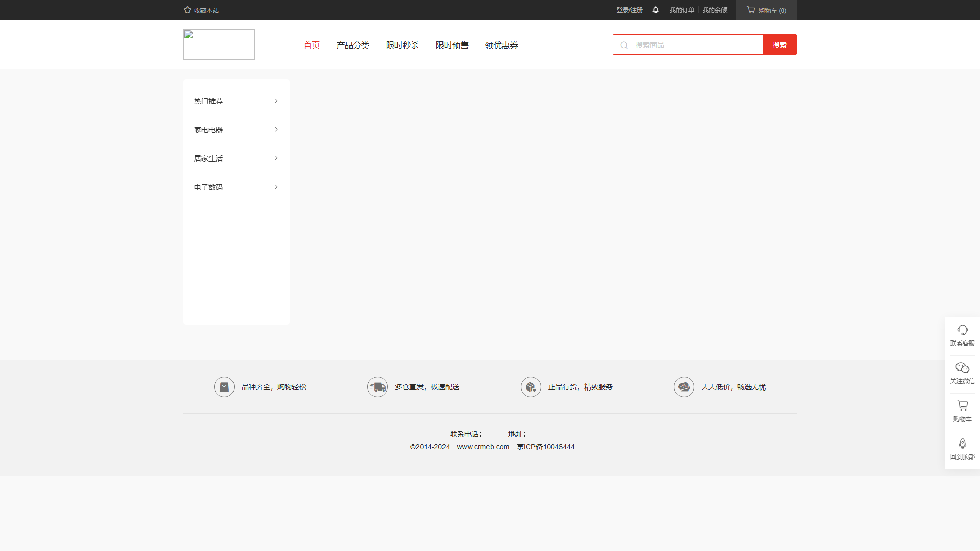The image size is (980, 551).
Task: Select the 产品分类 nav tab
Action: point(353,45)
